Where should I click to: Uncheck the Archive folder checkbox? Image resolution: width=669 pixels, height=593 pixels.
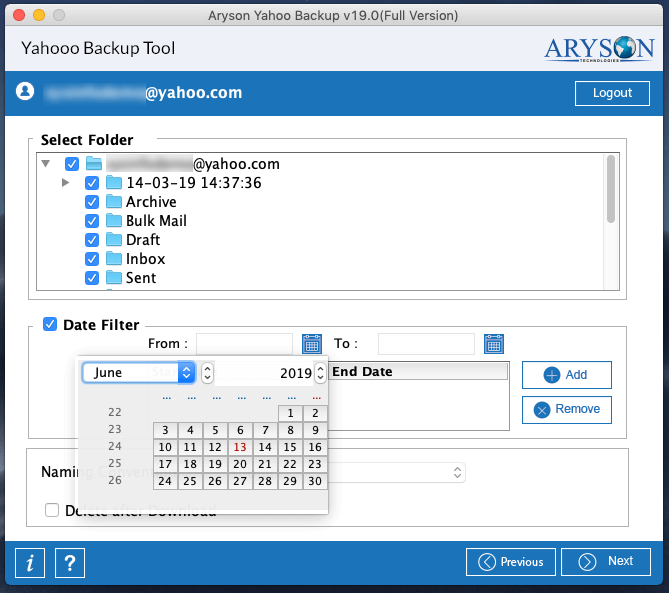92,202
